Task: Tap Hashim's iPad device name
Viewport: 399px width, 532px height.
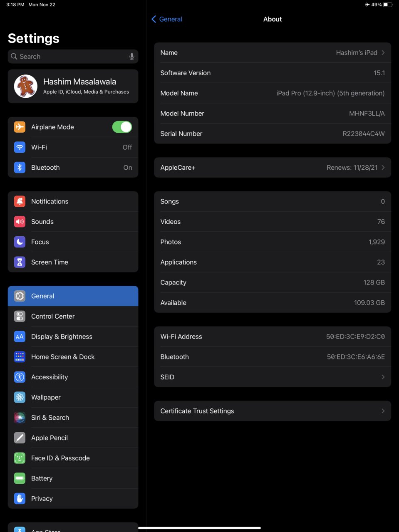Action: tap(357, 53)
